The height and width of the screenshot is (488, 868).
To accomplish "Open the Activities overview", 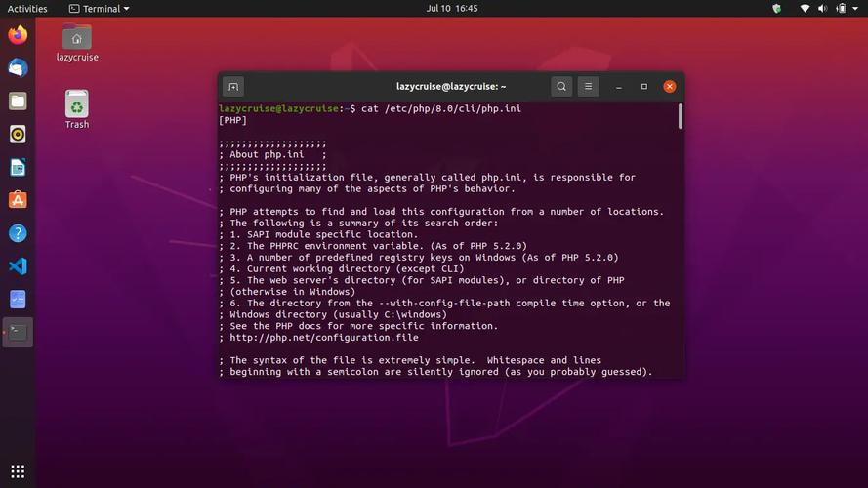I will coord(27,9).
